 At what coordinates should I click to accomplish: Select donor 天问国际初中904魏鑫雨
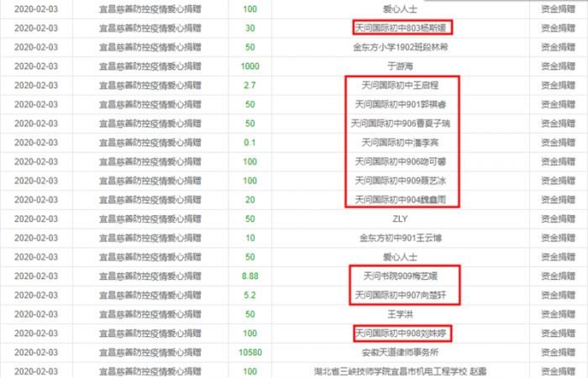[x=400, y=200]
